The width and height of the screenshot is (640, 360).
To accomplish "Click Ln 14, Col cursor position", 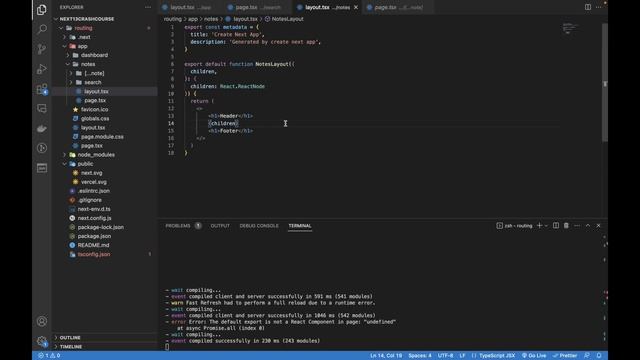I will coord(386,356).
